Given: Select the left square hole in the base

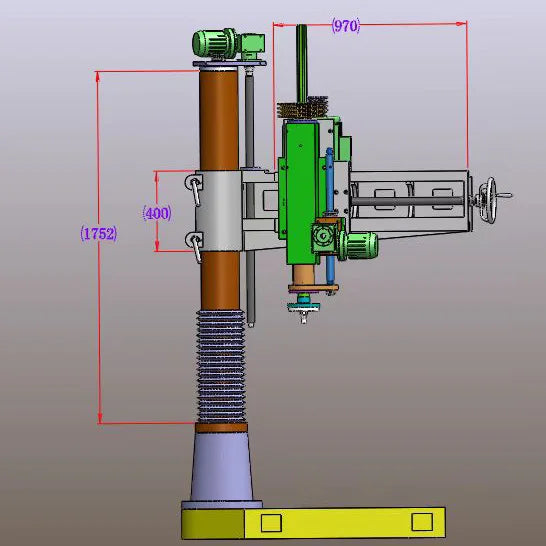Looking at the screenshot, I should [271, 523].
